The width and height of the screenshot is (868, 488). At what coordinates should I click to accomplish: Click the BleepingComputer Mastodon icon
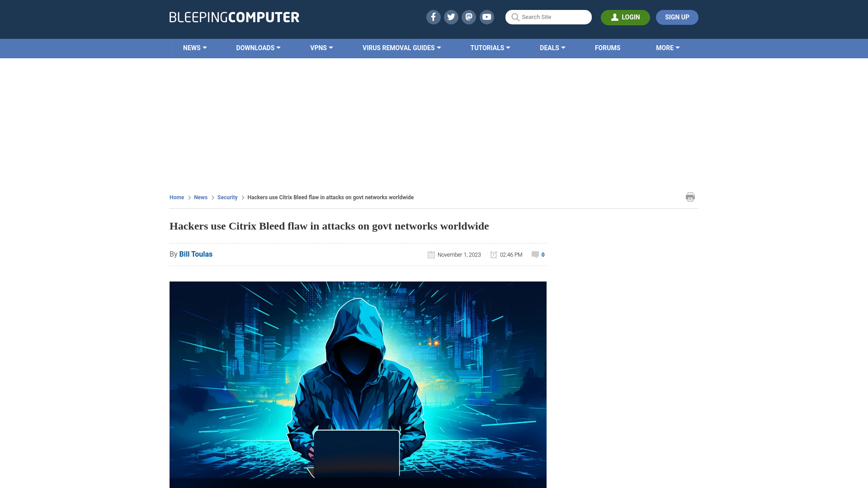pos(468,17)
